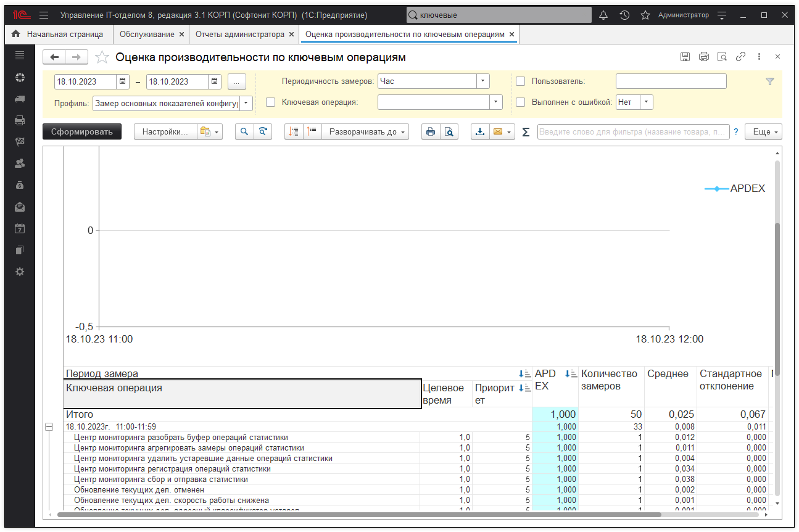Click the horizontal scrollbar of report
The height and width of the screenshot is (532, 799).
click(358, 514)
